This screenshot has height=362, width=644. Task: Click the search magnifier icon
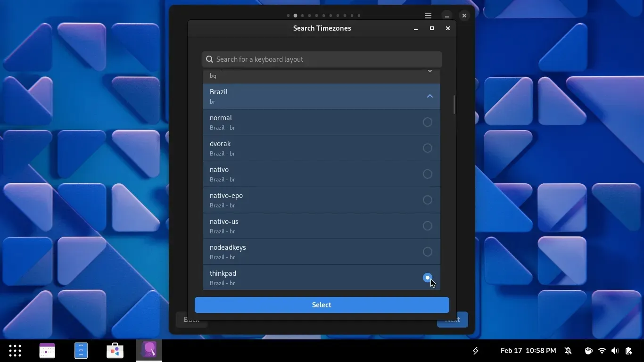(x=209, y=59)
